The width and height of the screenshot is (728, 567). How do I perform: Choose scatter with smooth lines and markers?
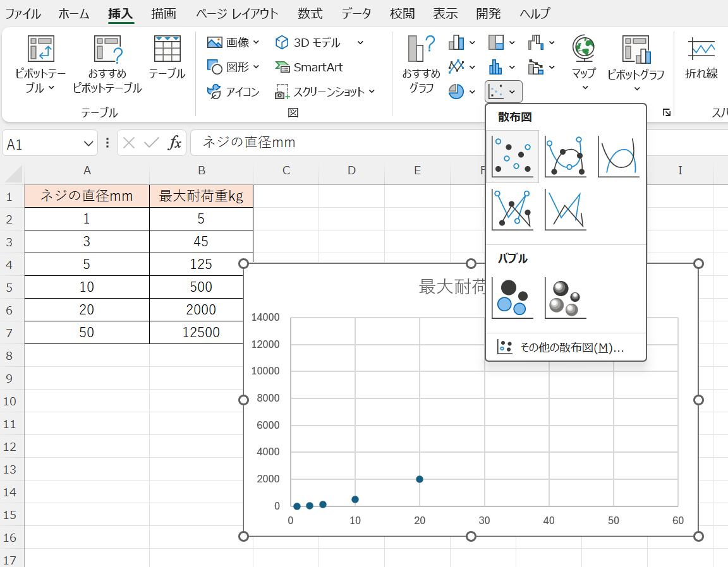coord(566,157)
